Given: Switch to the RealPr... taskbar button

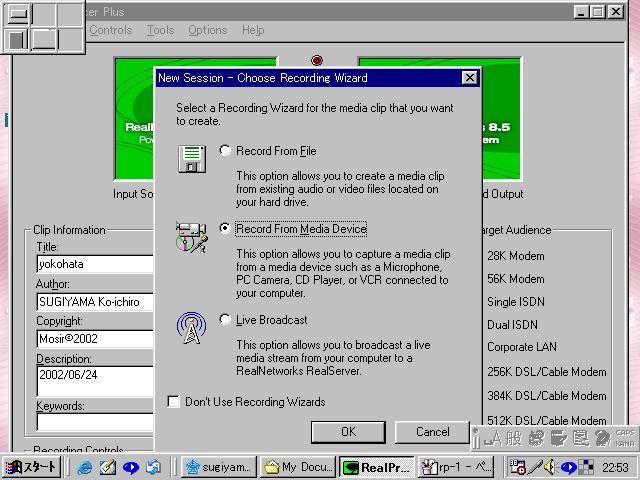Looking at the screenshot, I should pyautogui.click(x=376, y=467).
